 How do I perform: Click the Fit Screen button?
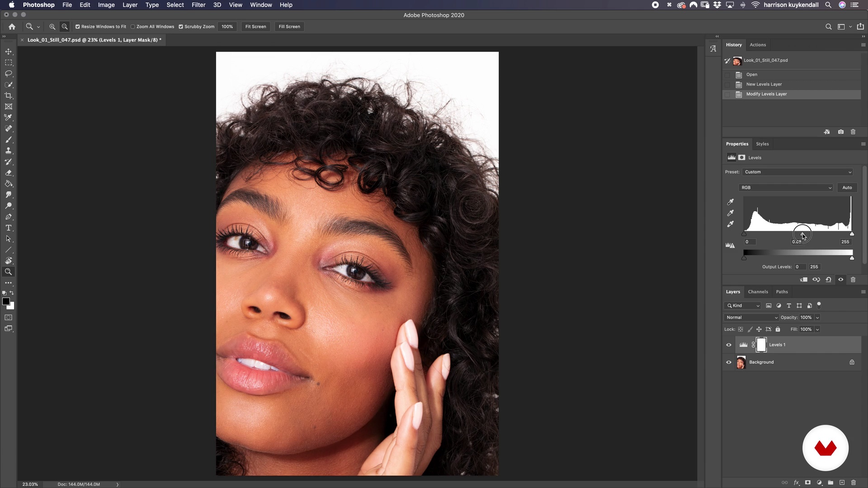tap(255, 27)
